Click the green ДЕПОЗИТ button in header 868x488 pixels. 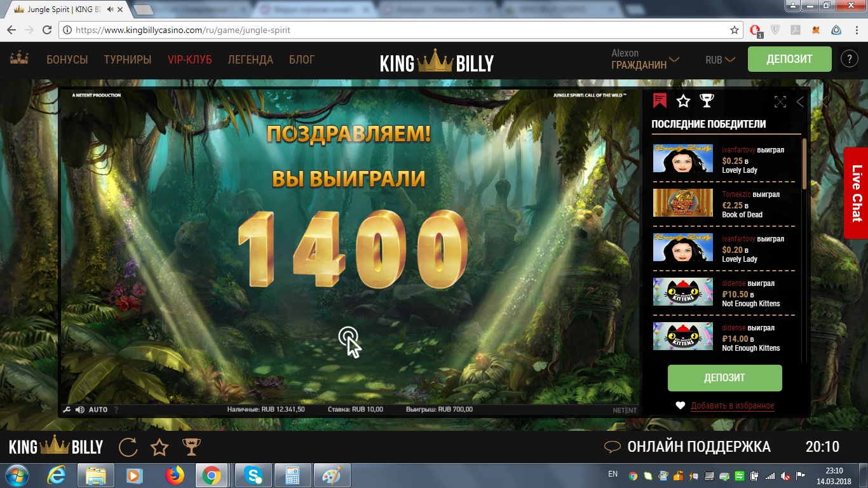coord(789,59)
